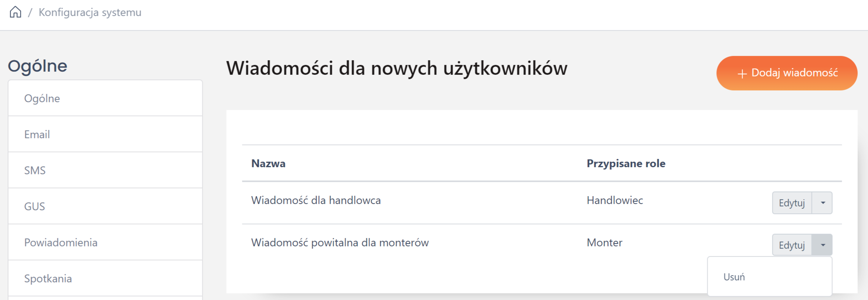Open the Powiadomienia sidebar item

[x=61, y=242]
